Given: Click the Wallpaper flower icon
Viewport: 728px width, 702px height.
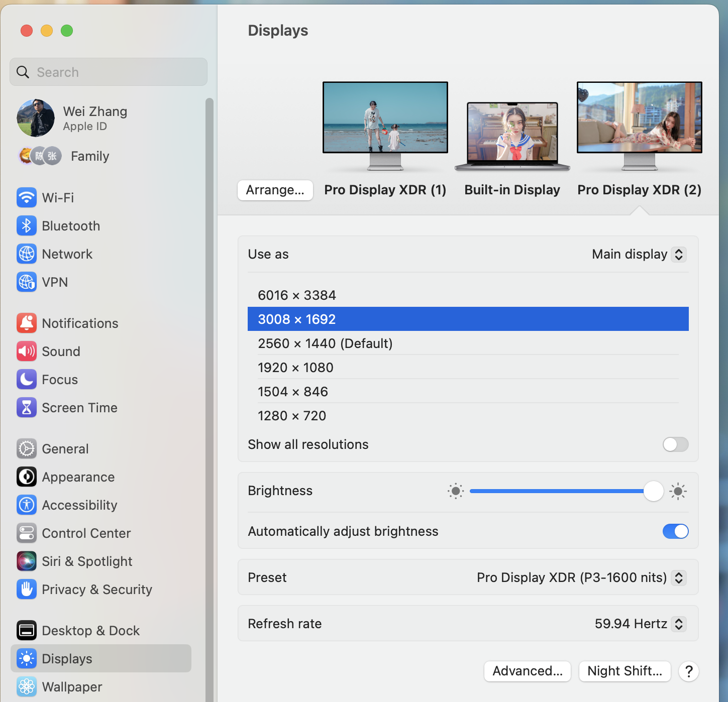Looking at the screenshot, I should 27,687.
